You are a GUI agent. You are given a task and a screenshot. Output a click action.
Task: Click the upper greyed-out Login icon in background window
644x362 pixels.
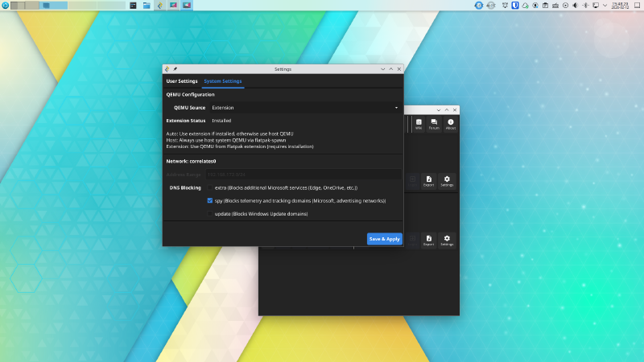(412, 181)
